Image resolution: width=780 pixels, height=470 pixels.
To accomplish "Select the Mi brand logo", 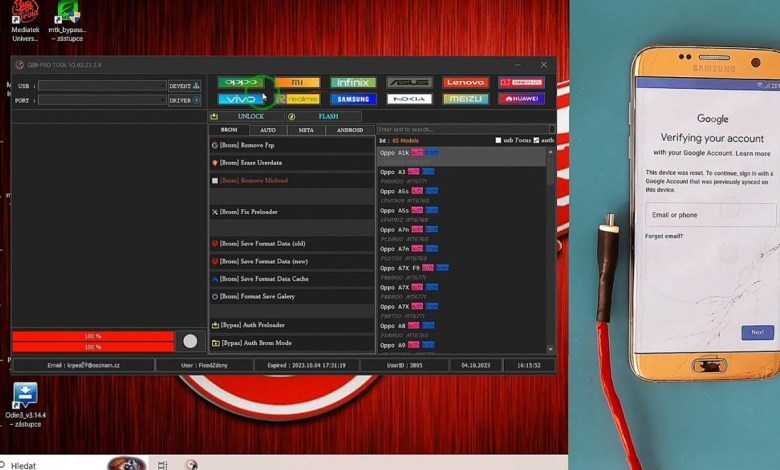I will pyautogui.click(x=297, y=82).
